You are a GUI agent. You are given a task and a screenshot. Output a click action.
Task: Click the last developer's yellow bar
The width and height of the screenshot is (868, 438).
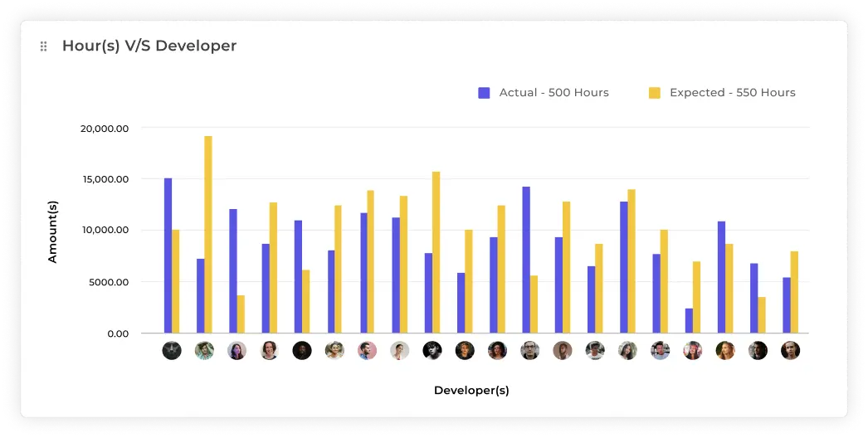click(794, 292)
